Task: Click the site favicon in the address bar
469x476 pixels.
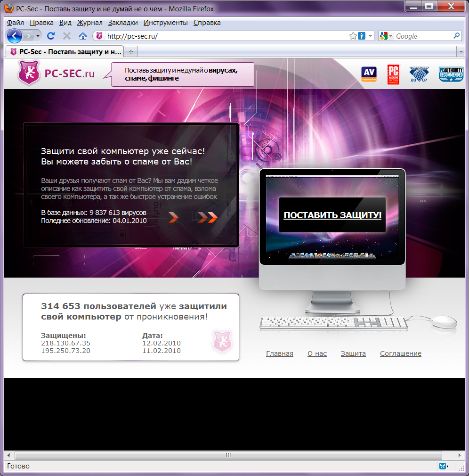Action: point(99,36)
